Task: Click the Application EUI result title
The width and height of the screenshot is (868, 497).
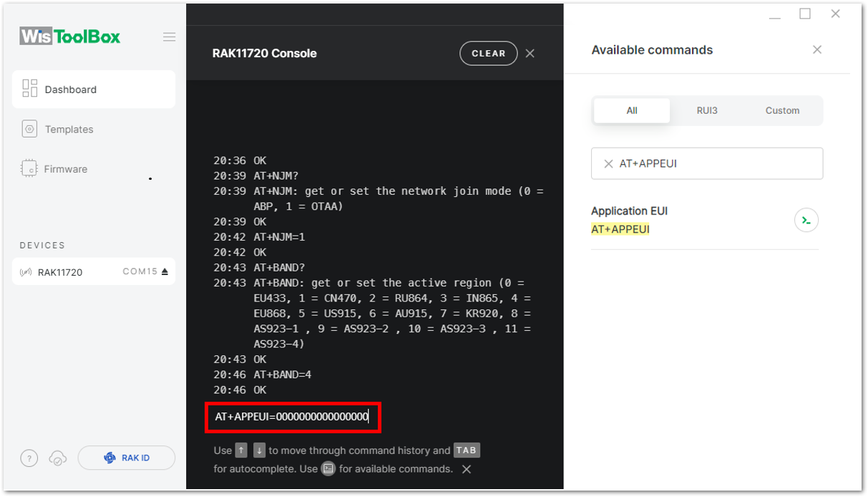Action: (x=630, y=211)
